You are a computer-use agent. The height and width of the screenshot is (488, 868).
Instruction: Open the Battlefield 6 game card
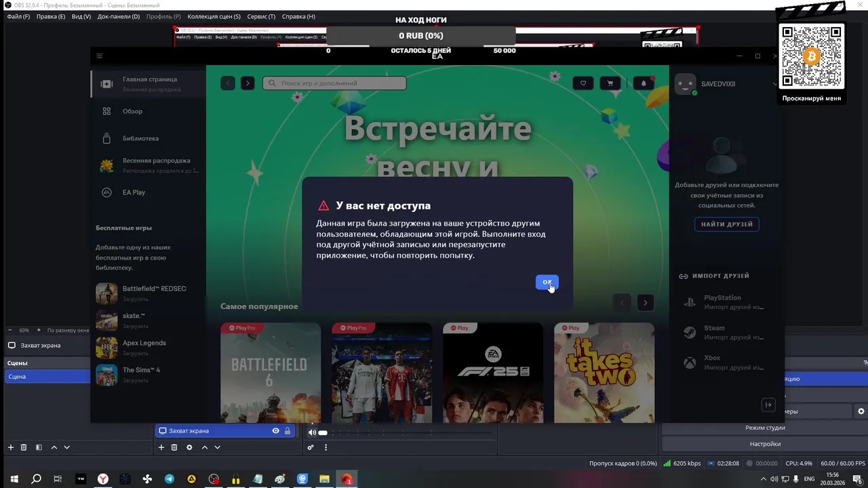(x=271, y=373)
